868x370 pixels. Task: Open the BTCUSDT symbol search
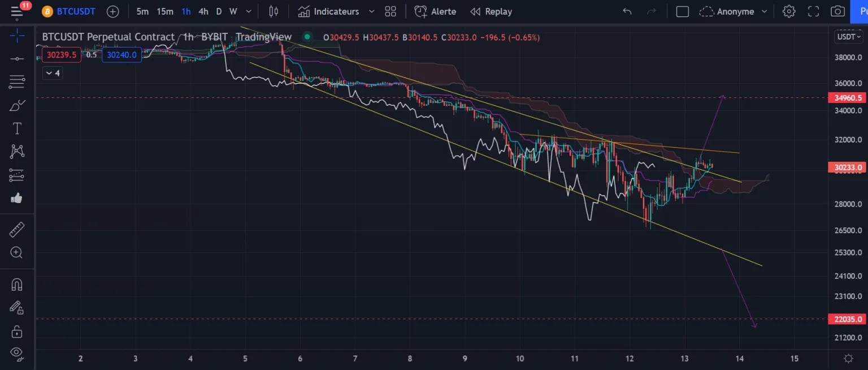(x=69, y=11)
